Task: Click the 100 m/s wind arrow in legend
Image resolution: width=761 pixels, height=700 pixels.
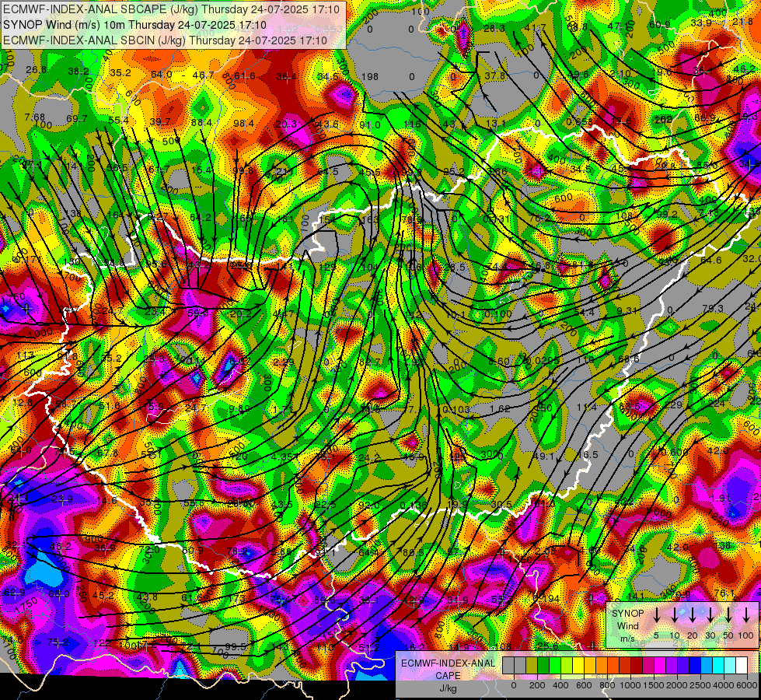Action: [x=746, y=615]
